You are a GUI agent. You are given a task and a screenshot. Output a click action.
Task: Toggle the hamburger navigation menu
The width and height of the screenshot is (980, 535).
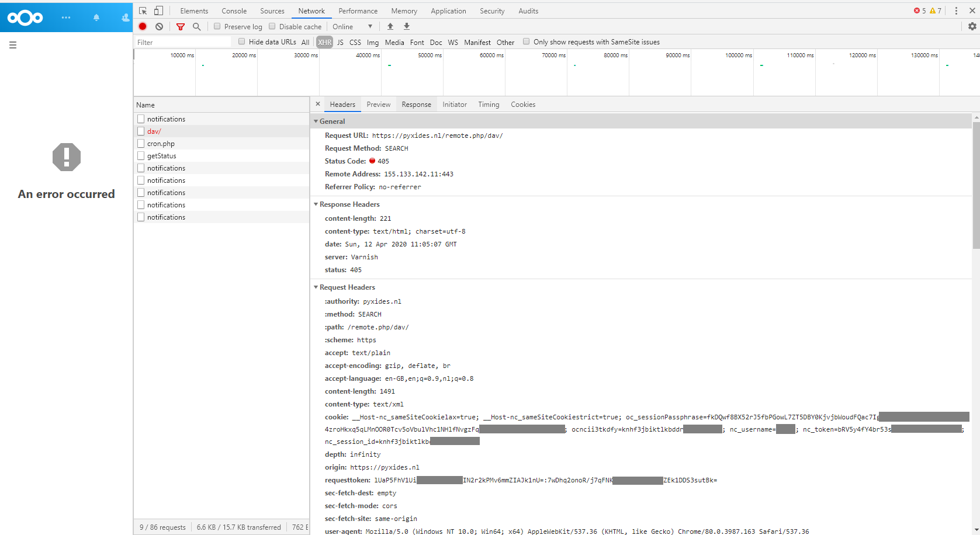click(x=13, y=45)
